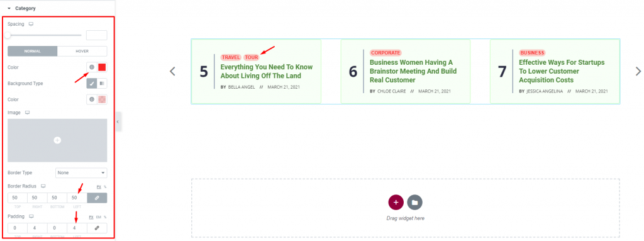Click the responsive device icon beside Spacing

[x=31, y=25]
